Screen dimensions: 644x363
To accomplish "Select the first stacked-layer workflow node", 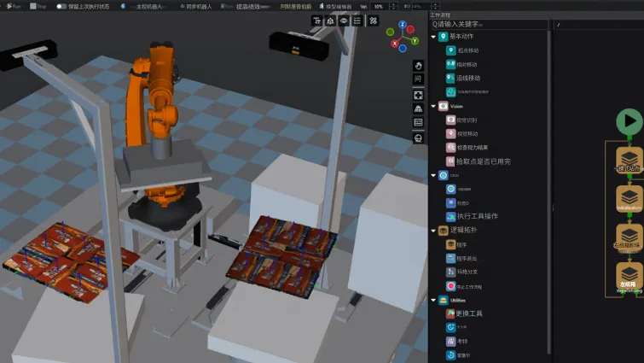I will (629, 161).
